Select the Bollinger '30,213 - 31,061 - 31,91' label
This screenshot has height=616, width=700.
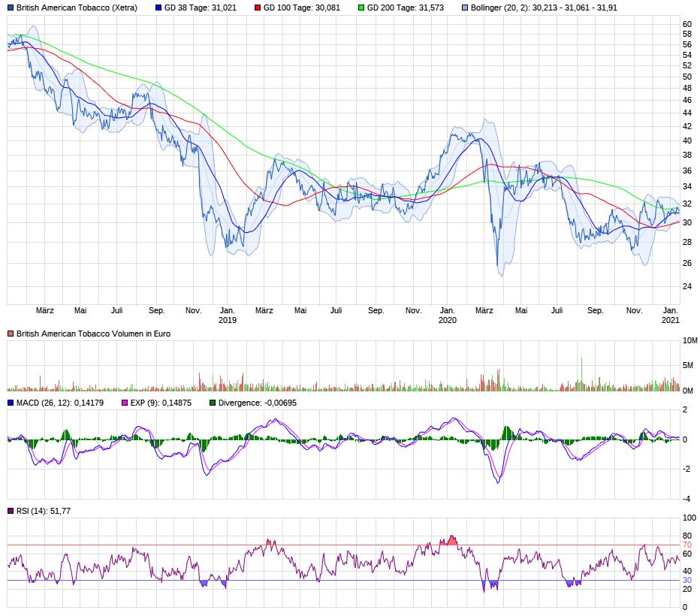544,8
